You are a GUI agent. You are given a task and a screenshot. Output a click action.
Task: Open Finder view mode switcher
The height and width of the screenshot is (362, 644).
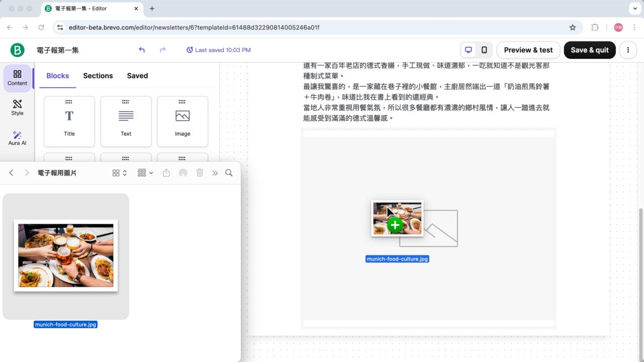119,173
